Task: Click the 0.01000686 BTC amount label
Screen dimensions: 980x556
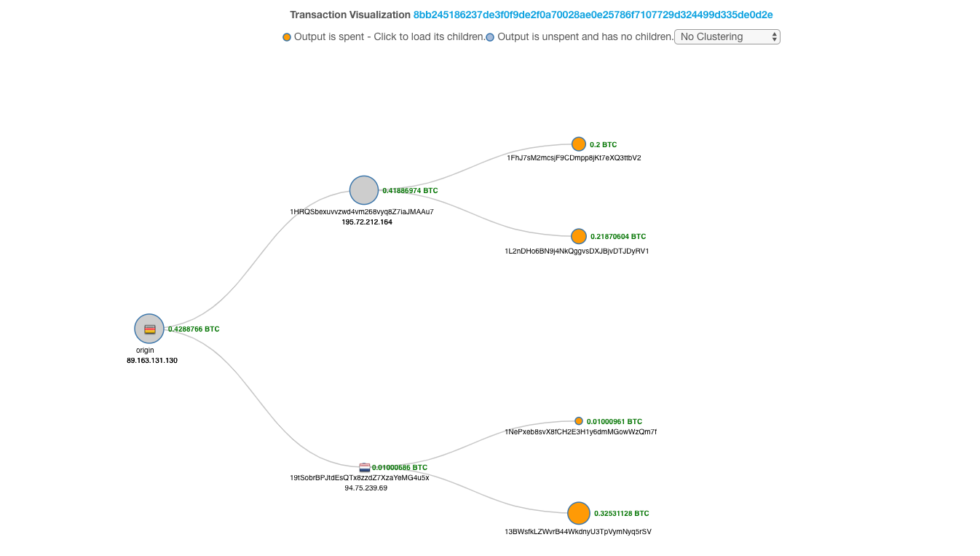Action: [400, 468]
